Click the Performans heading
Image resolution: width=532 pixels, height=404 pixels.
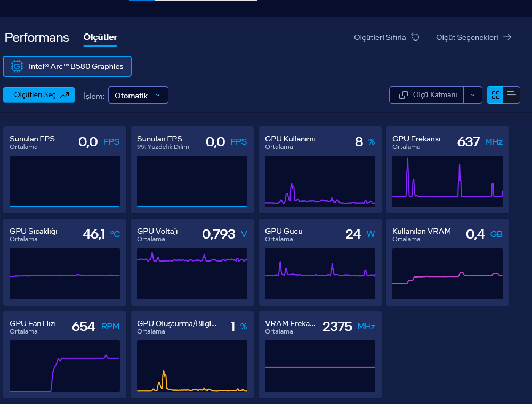point(37,37)
